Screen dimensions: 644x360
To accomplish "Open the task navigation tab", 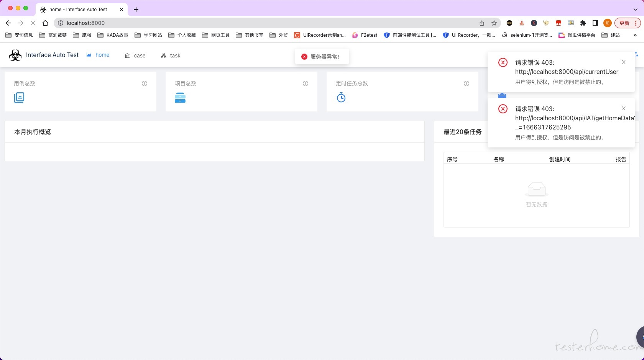I will pos(171,56).
